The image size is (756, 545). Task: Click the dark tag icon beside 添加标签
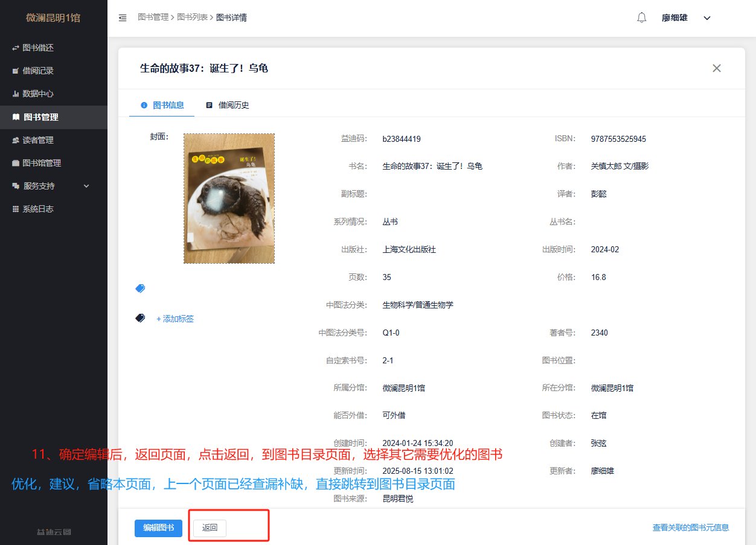tap(140, 318)
